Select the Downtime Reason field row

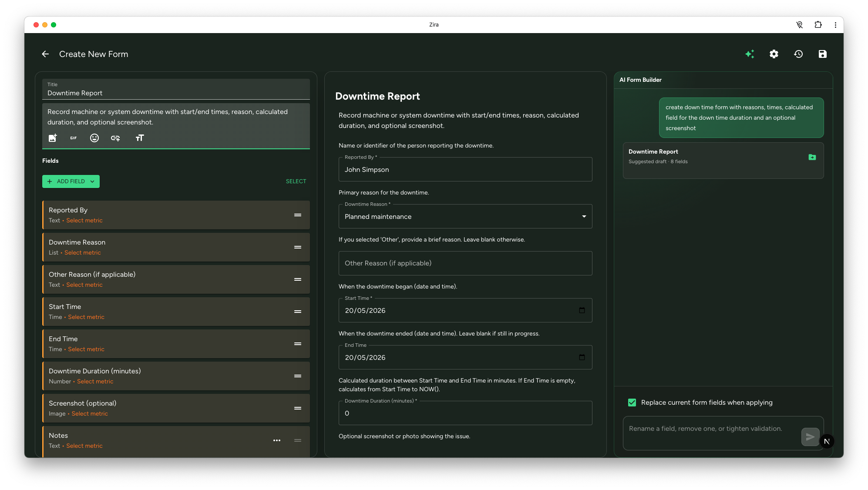[x=176, y=247]
